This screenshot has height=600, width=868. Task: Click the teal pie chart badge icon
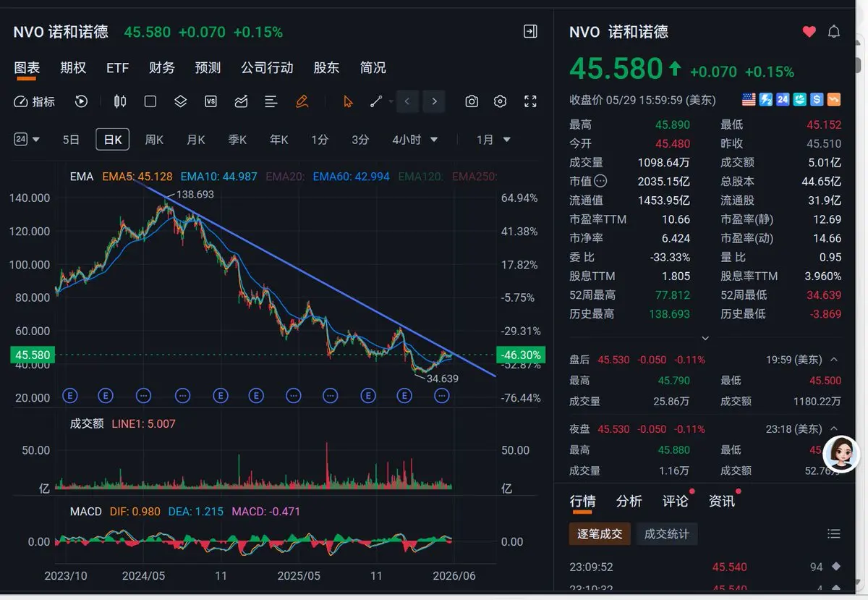click(x=800, y=99)
